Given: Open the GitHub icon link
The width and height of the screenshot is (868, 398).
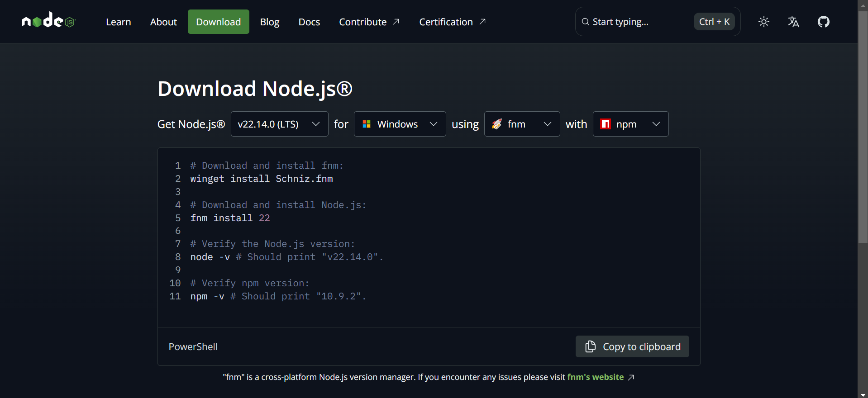Looking at the screenshot, I should click(x=824, y=22).
